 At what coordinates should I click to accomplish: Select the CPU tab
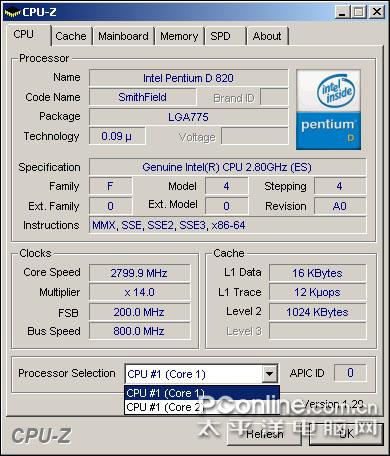[x=27, y=34]
